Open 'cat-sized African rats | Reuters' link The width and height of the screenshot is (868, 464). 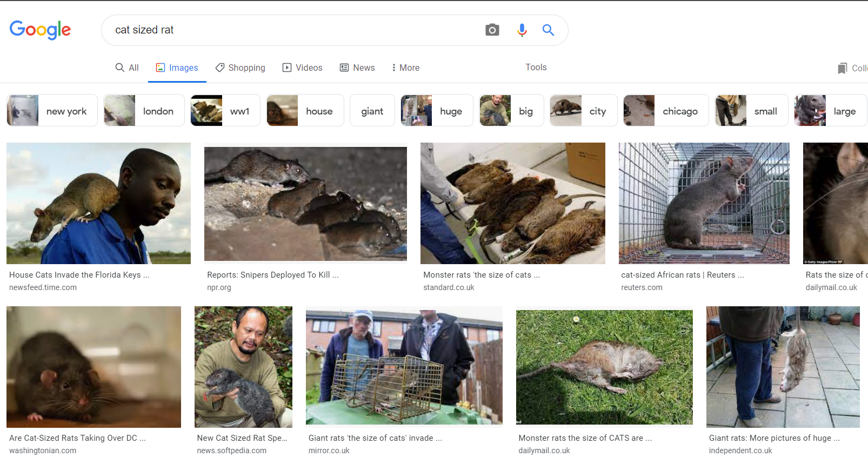point(683,275)
